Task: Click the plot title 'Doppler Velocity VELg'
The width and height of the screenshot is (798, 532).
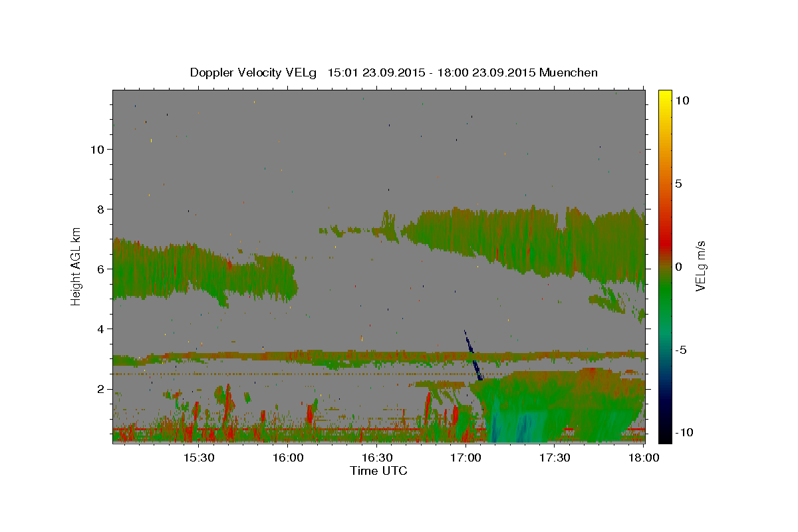Action: [254, 72]
